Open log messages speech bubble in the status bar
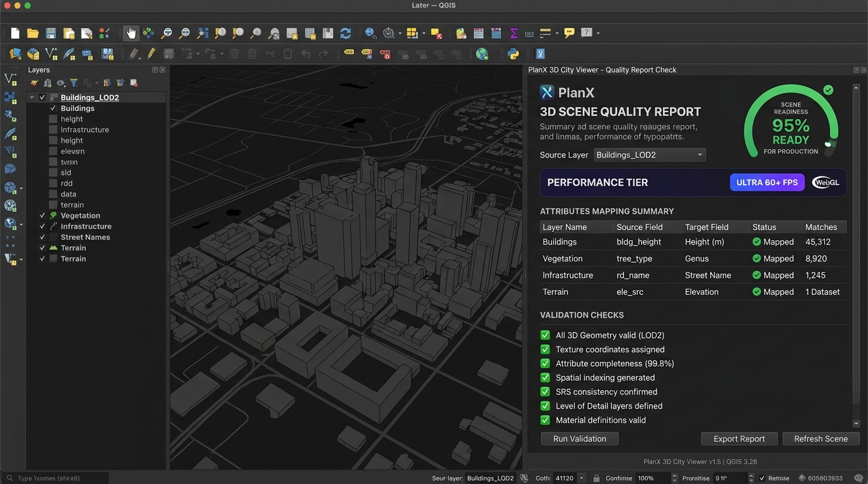 click(x=858, y=478)
